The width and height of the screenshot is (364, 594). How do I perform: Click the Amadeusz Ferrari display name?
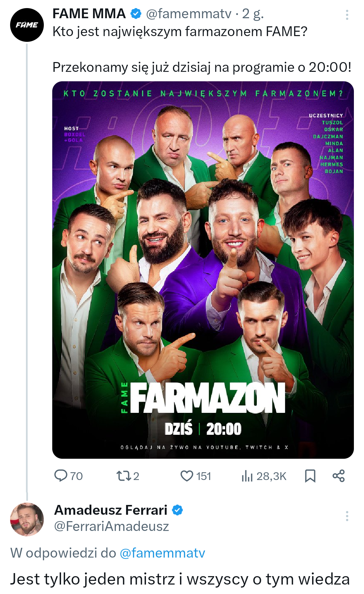[111, 510]
